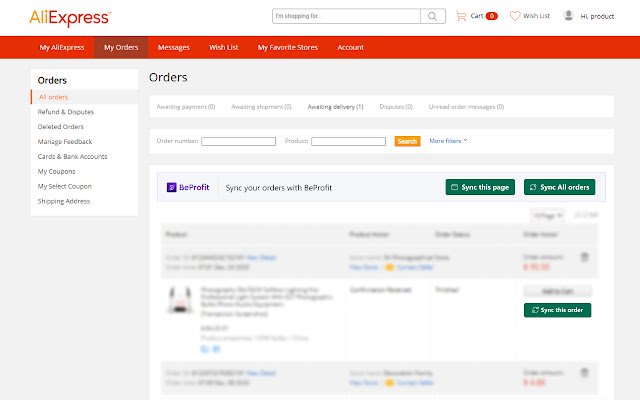640x400 pixels.
Task: Open Wish List in red navigation bar
Action: pyautogui.click(x=224, y=47)
